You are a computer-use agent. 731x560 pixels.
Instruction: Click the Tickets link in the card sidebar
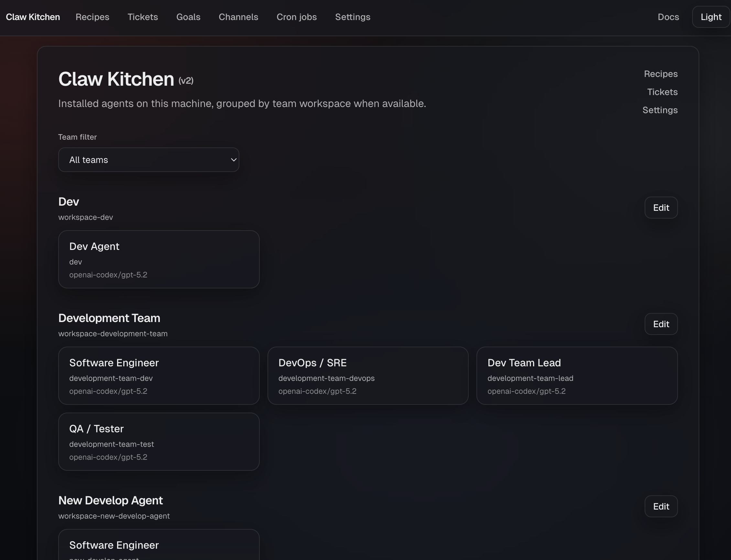click(662, 92)
